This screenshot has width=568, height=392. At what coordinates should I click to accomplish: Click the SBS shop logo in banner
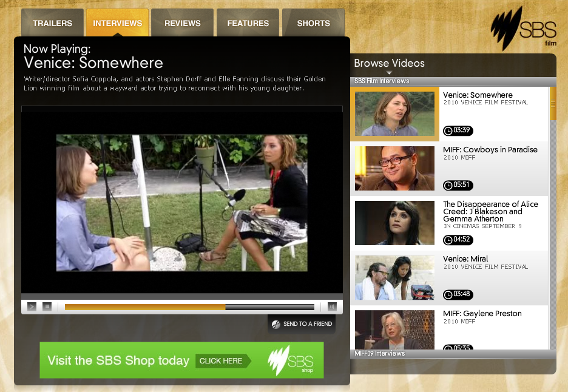[291, 360]
